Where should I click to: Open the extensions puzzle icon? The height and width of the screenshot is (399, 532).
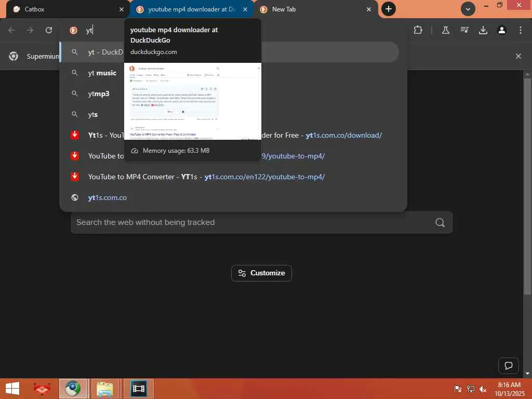(418, 30)
